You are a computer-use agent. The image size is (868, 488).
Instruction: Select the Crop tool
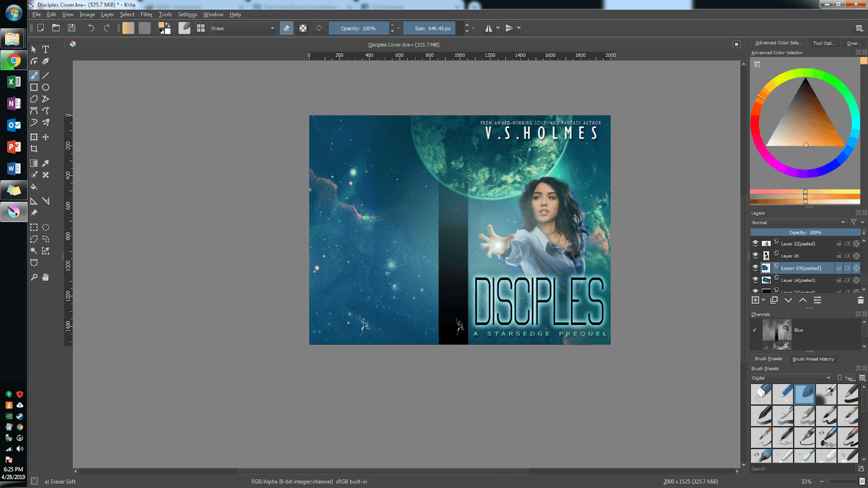pos(34,149)
